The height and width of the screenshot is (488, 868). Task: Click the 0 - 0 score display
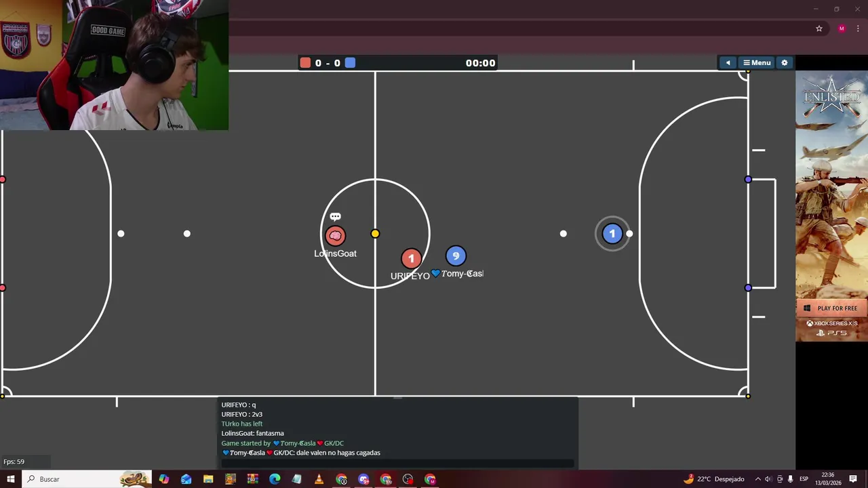coord(328,63)
